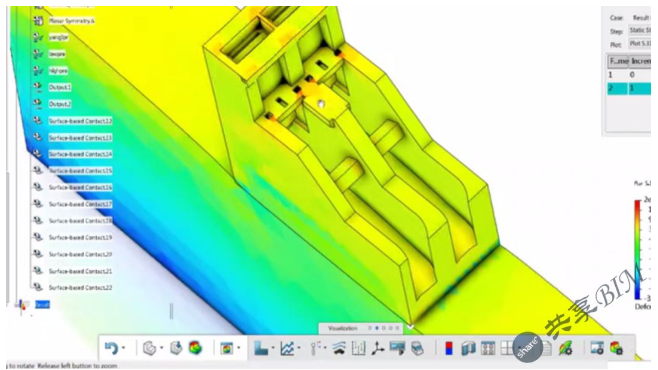Open the Plot combo box

[640, 44]
